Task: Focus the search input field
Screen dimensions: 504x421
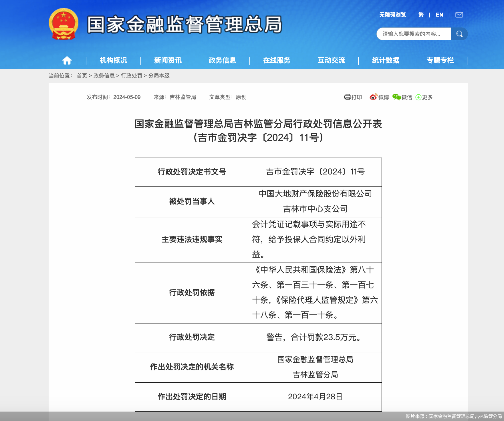Action: point(414,34)
